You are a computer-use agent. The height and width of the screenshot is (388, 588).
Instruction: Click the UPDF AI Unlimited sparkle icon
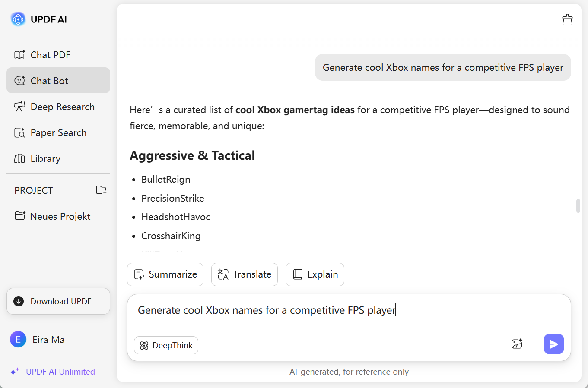click(x=15, y=372)
